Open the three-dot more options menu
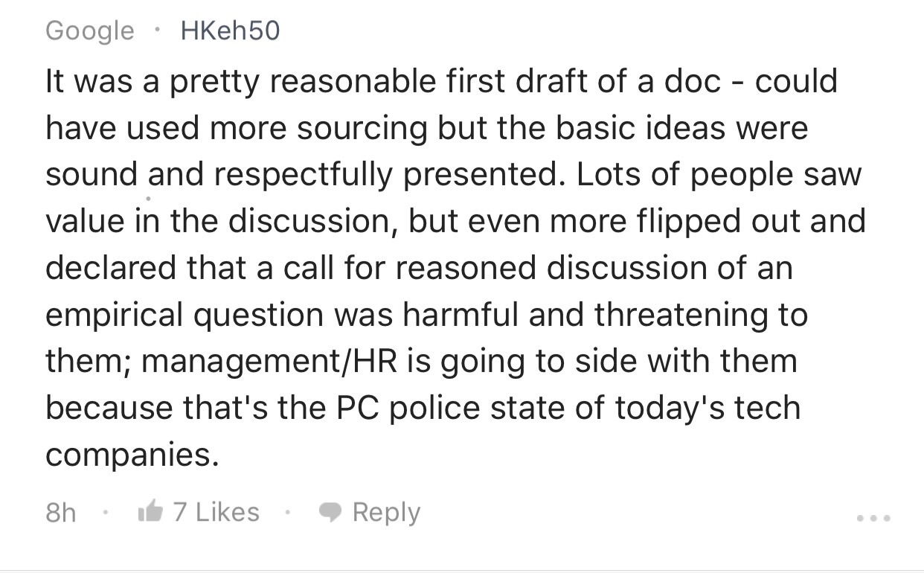The width and height of the screenshot is (924, 573). click(x=873, y=516)
